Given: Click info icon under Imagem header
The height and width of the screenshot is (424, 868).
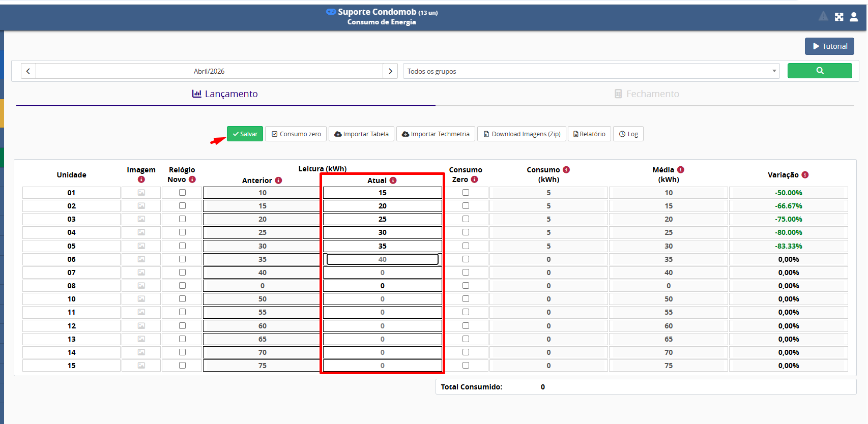Looking at the screenshot, I should point(141,179).
